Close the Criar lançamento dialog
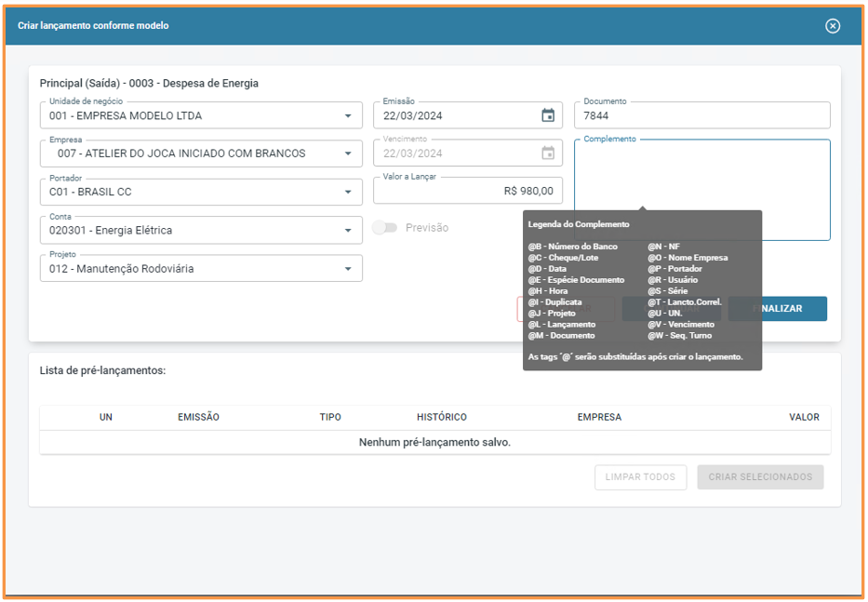Image resolution: width=868 pixels, height=602 pixels. click(x=832, y=26)
